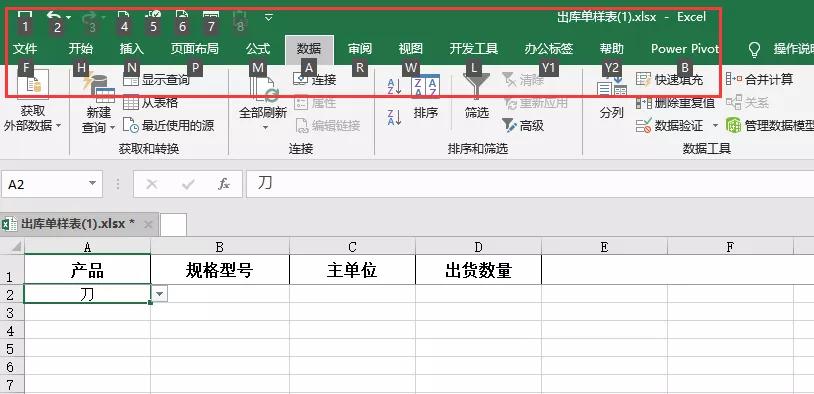Click the fx insert function icon

[x=224, y=184]
